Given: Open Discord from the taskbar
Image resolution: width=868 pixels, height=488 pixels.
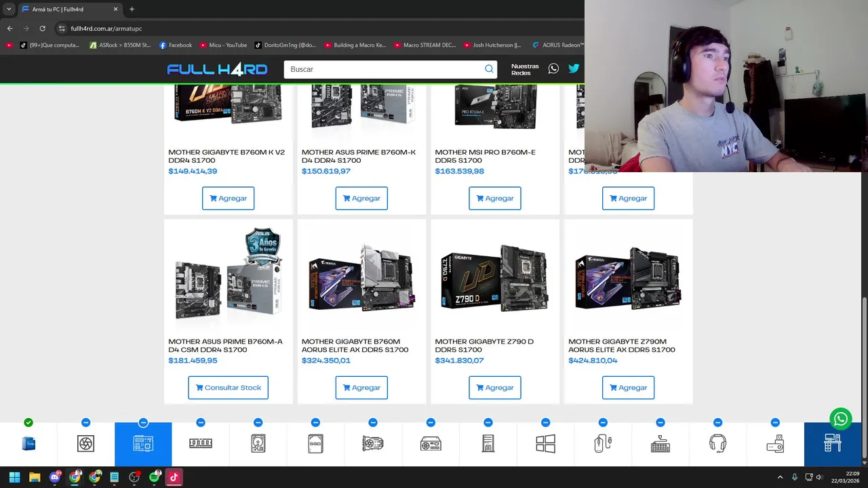Looking at the screenshot, I should coord(55,477).
